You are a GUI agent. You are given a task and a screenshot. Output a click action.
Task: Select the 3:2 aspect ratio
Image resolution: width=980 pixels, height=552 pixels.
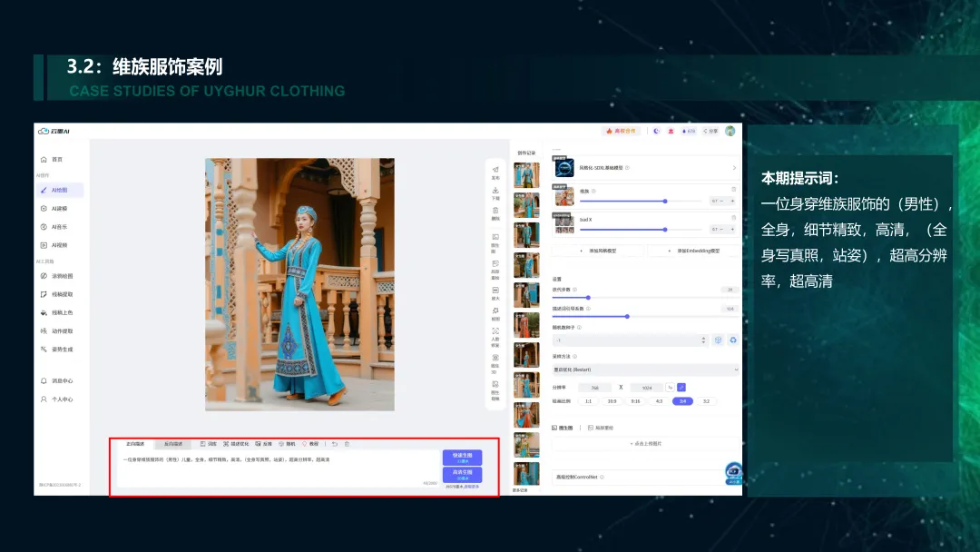tap(706, 401)
